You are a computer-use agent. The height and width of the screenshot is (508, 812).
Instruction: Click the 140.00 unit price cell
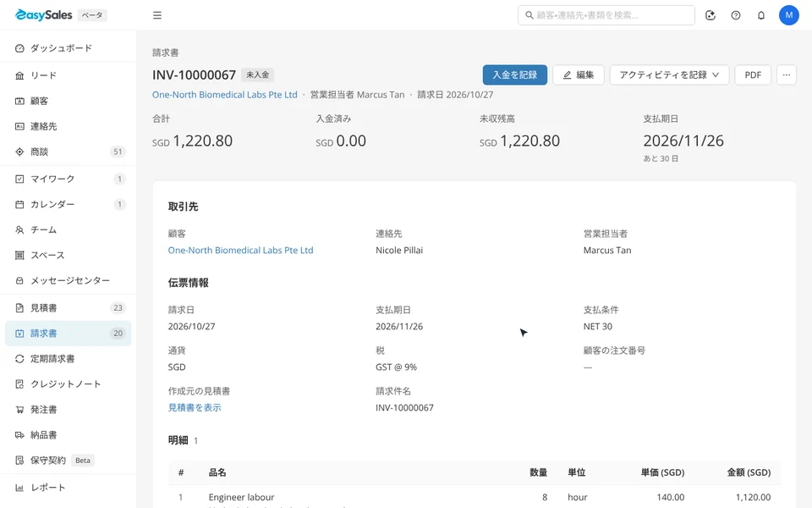click(671, 497)
